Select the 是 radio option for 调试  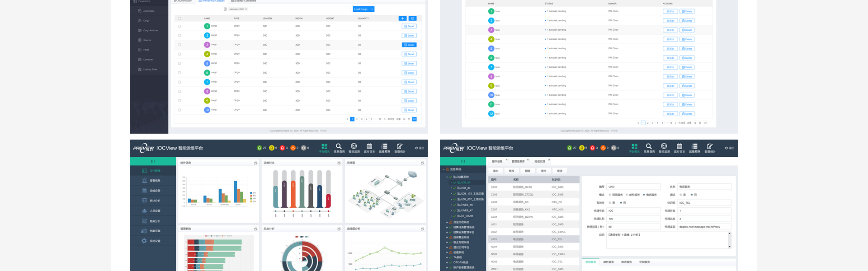681,195
